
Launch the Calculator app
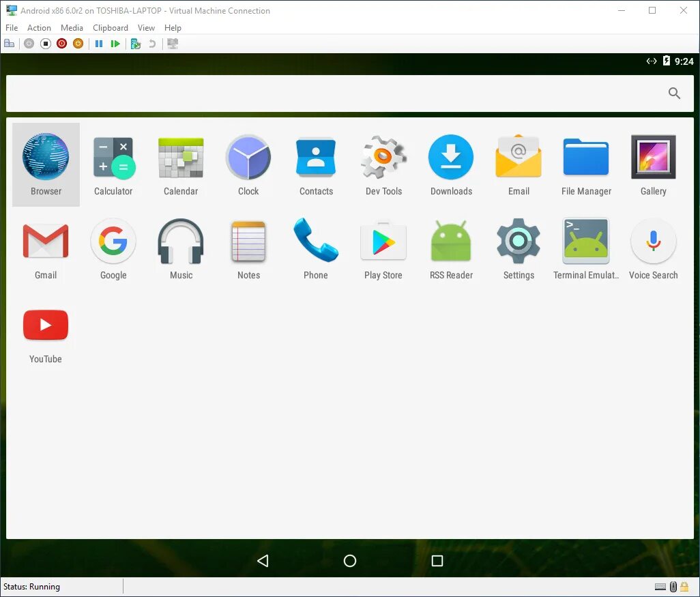[113, 164]
